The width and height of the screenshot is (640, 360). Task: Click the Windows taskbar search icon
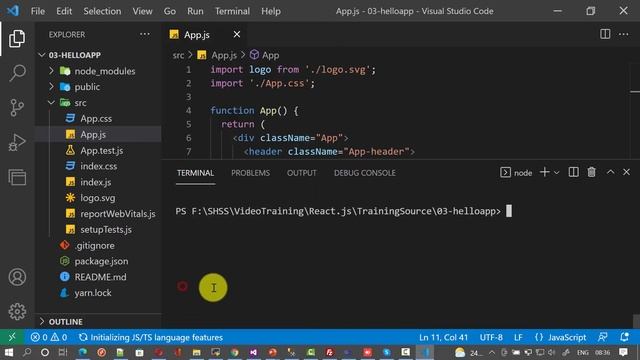tap(27, 352)
